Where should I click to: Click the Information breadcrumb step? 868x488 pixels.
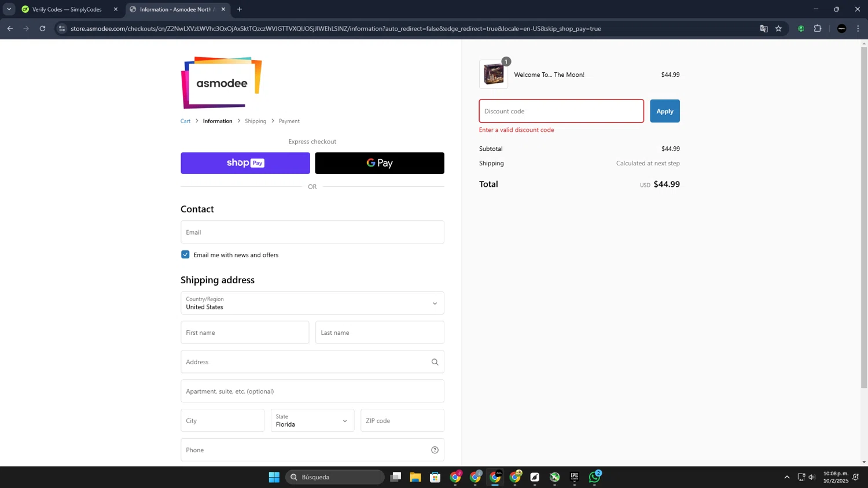tap(218, 121)
